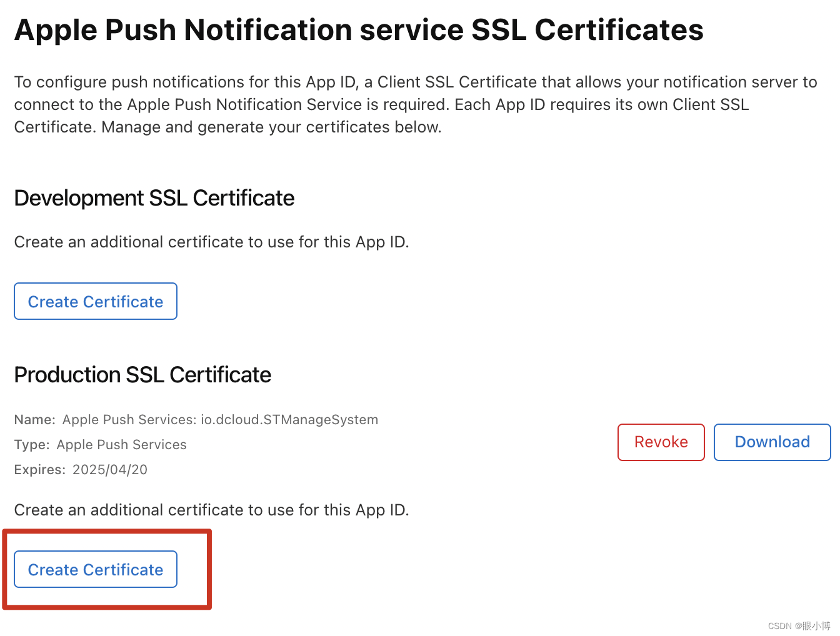Click the expiry date 2025/04/20
840x636 pixels.
(x=110, y=470)
